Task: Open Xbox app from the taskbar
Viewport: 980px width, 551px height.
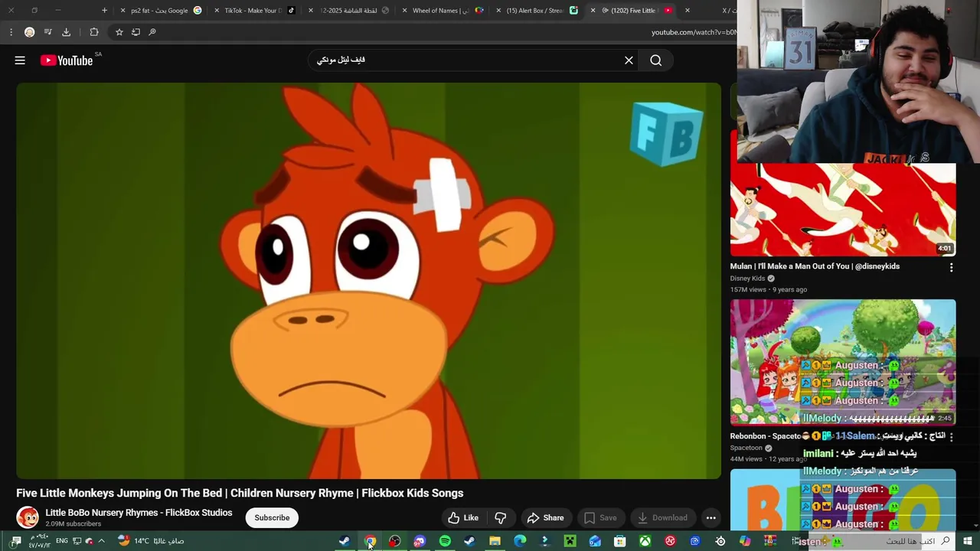Action: click(645, 541)
